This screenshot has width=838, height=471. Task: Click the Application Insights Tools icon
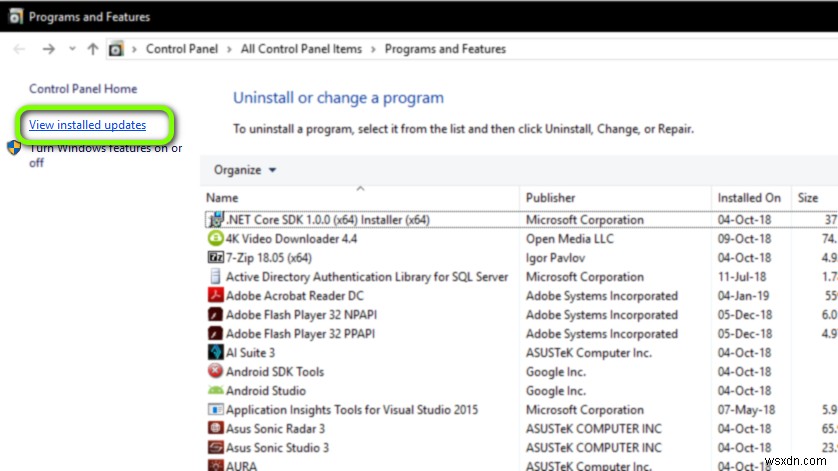pos(215,410)
